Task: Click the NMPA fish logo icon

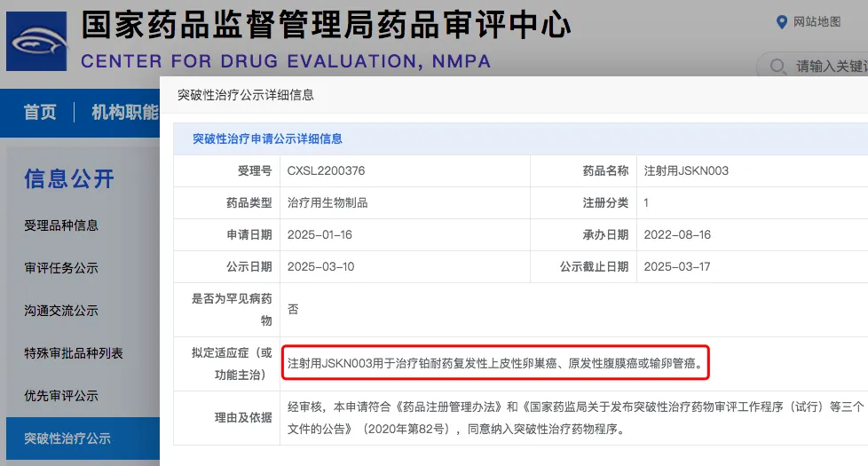Action: (36, 42)
